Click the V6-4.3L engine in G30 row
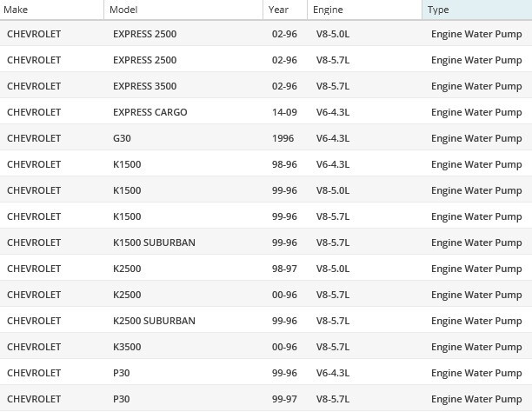Image resolution: width=532 pixels, height=412 pixels. click(x=332, y=138)
